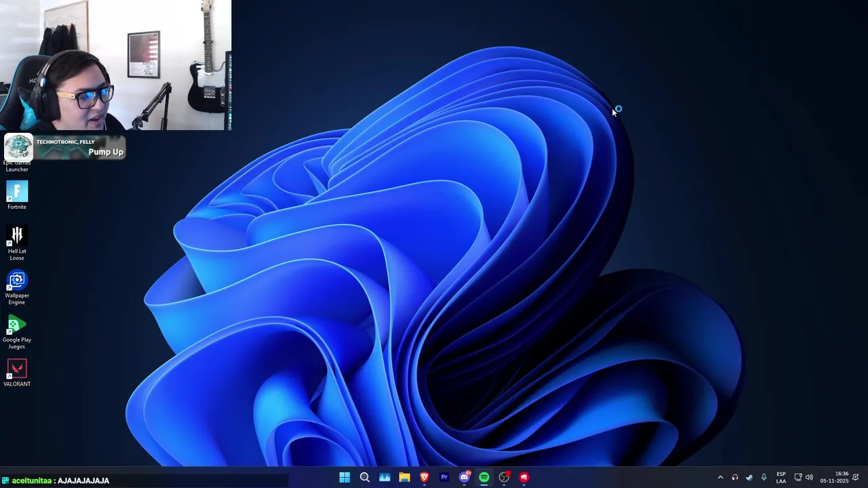Open Adobe Premiere Pro from the taskbar
This screenshot has height=488, width=868.
tap(444, 477)
